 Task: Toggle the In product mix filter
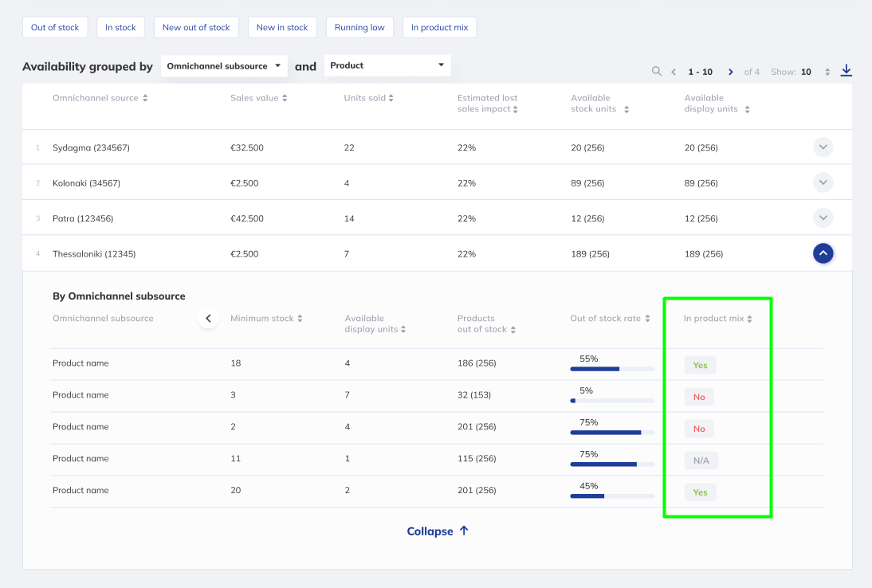439,27
